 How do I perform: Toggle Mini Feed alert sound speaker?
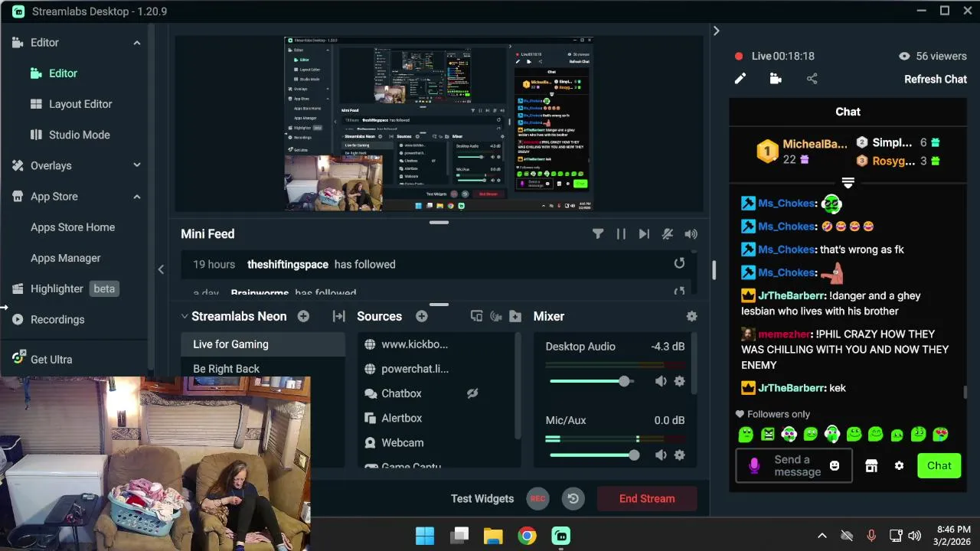coord(691,234)
